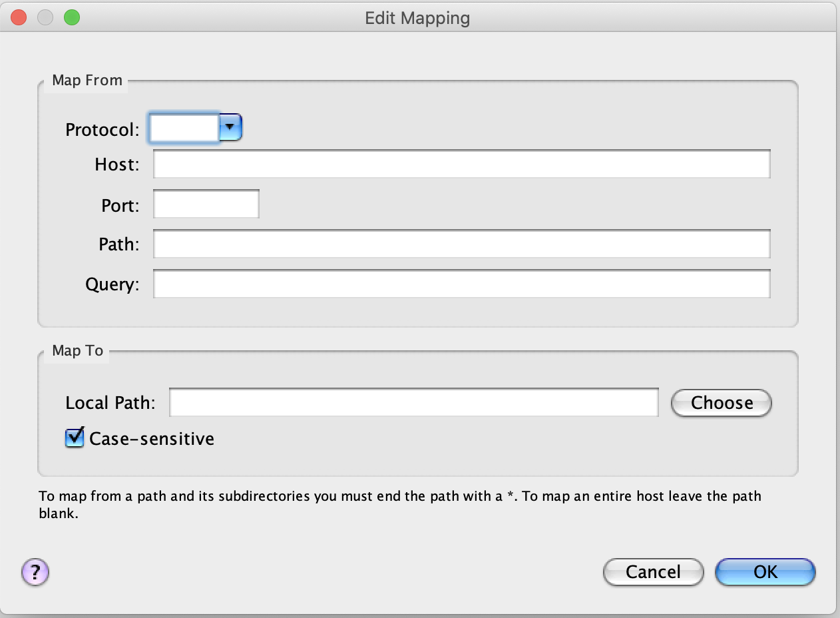This screenshot has height=618, width=840.
Task: Click the Protocol dropdown arrow
Action: [x=231, y=127]
